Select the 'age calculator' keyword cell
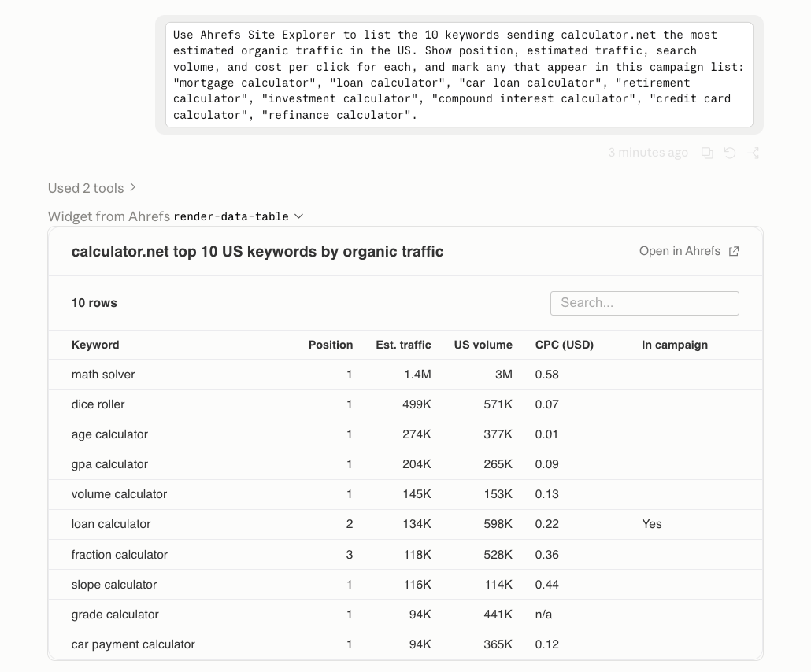The image size is (811, 672). click(109, 434)
